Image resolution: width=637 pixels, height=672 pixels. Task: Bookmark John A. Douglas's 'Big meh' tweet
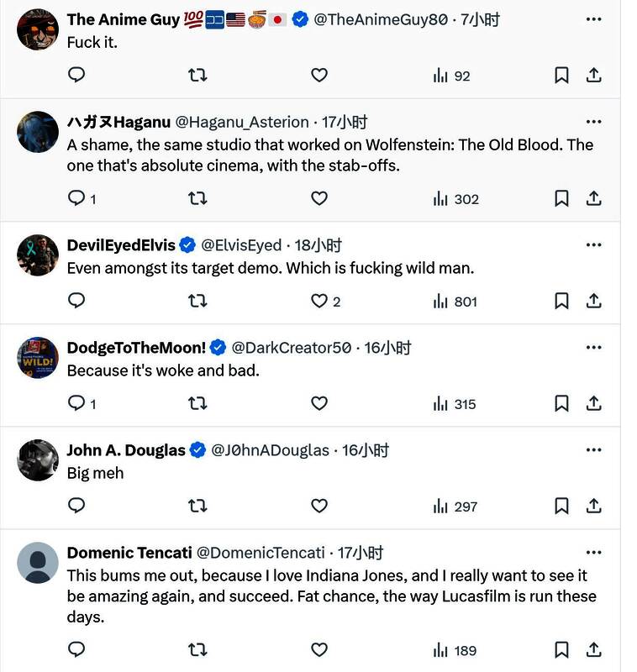pos(561,507)
